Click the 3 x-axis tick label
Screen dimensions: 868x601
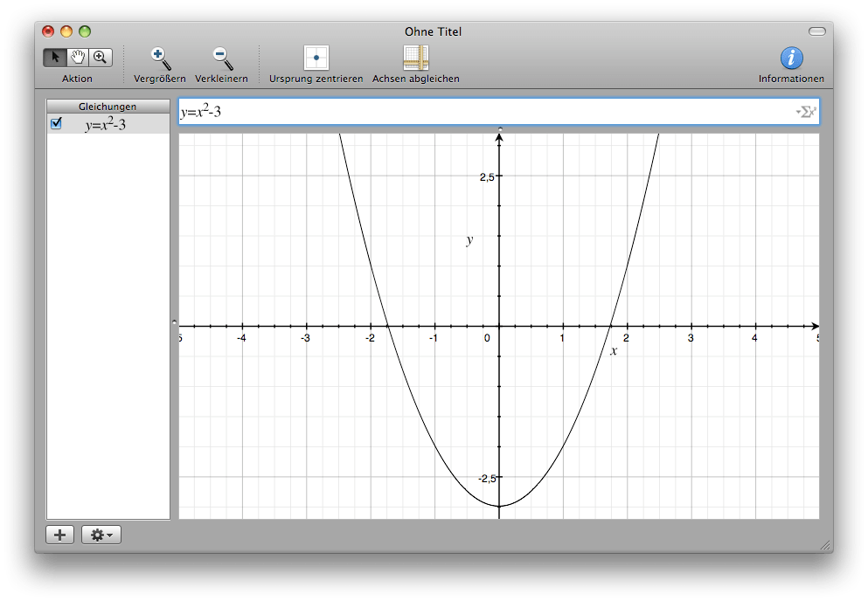691,337
